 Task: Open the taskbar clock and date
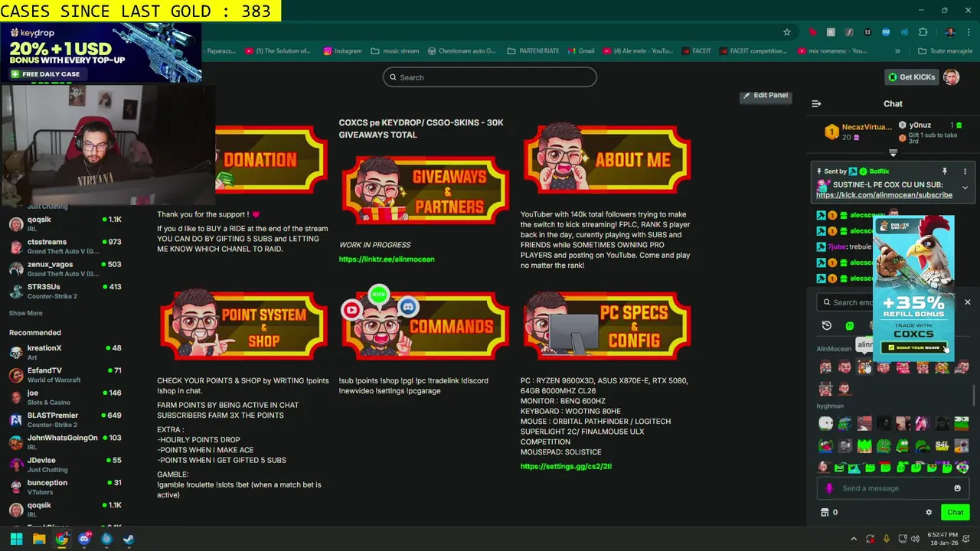click(x=942, y=539)
